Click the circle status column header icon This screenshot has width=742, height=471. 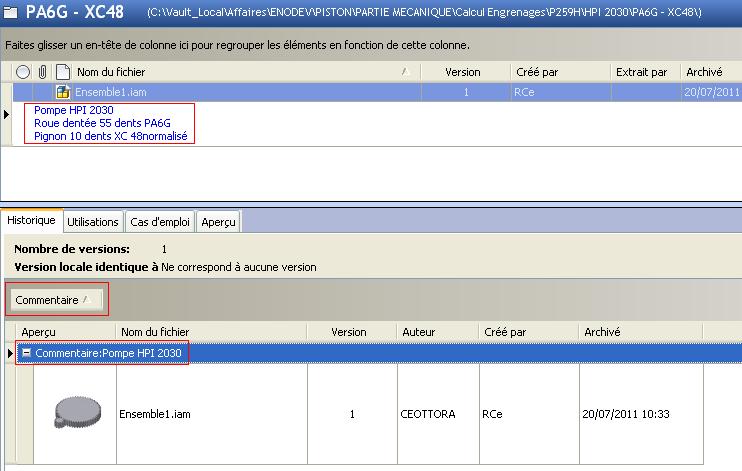pos(23,72)
